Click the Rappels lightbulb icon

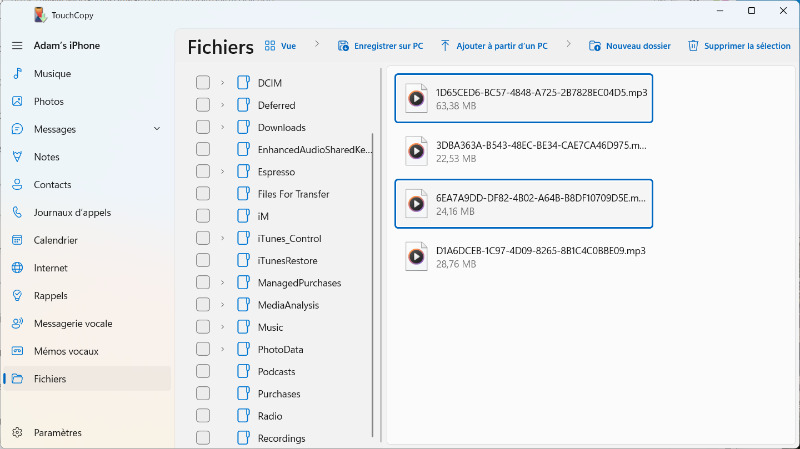point(17,296)
